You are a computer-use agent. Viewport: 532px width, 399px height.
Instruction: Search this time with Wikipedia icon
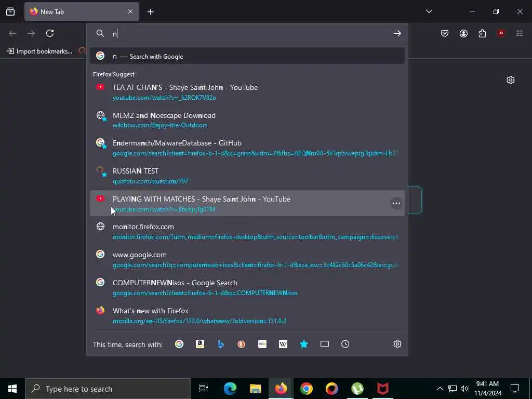pos(283,344)
